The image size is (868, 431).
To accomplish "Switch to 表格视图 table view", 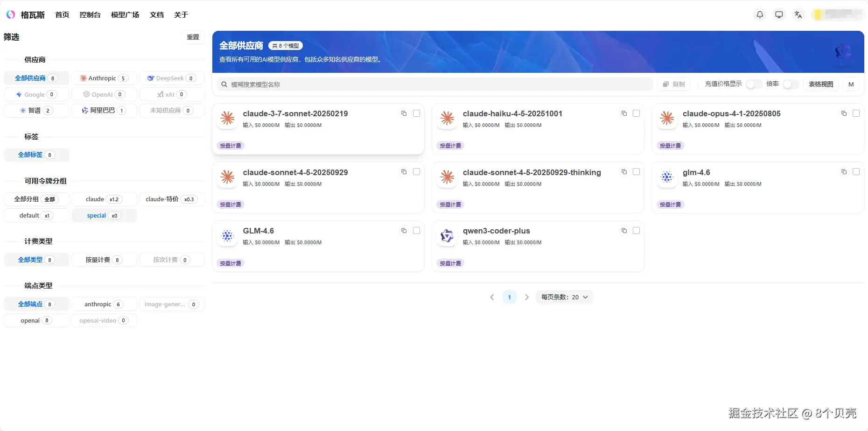I will [x=821, y=84].
